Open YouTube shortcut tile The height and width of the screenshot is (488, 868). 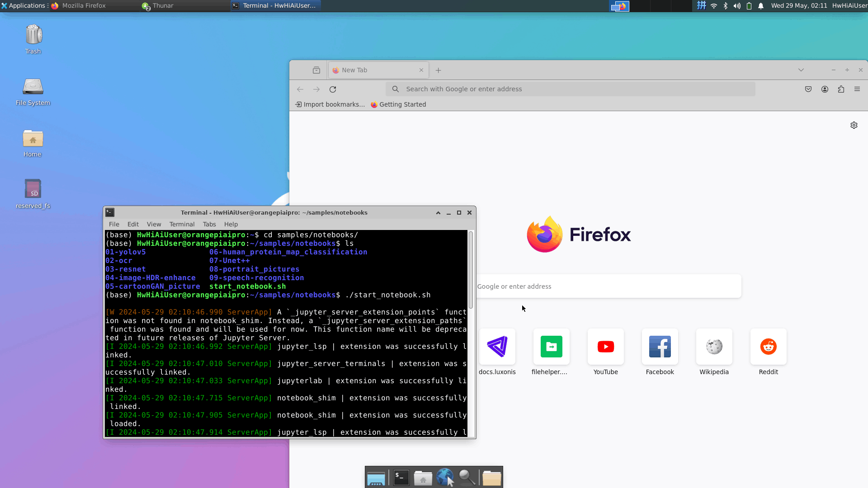tap(606, 347)
